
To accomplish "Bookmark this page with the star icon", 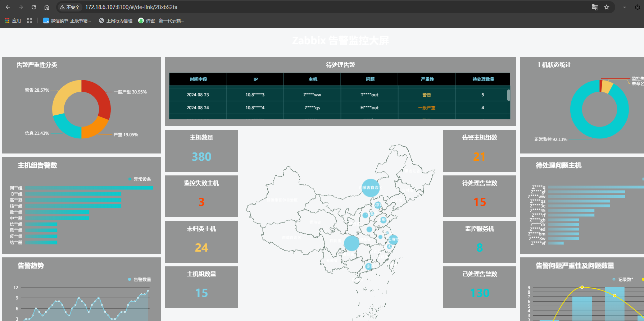I will (x=607, y=7).
